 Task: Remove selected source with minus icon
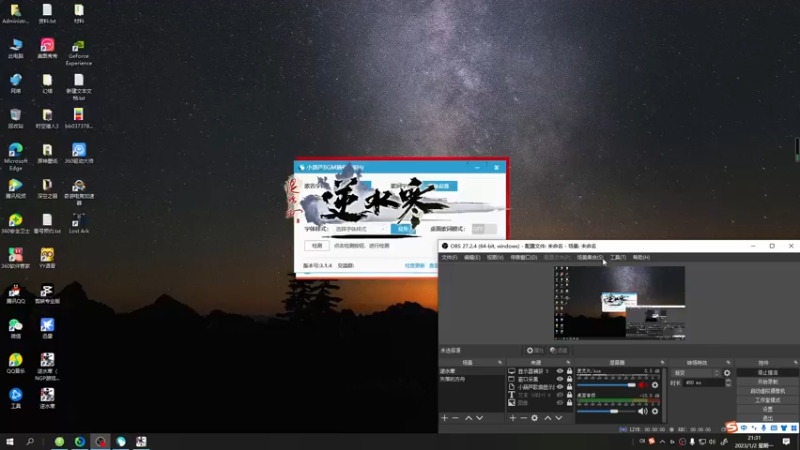[x=523, y=418]
